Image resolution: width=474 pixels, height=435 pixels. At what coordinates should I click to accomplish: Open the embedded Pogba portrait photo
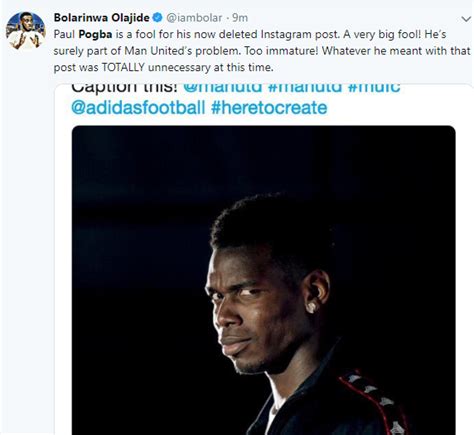pyautogui.click(x=264, y=280)
